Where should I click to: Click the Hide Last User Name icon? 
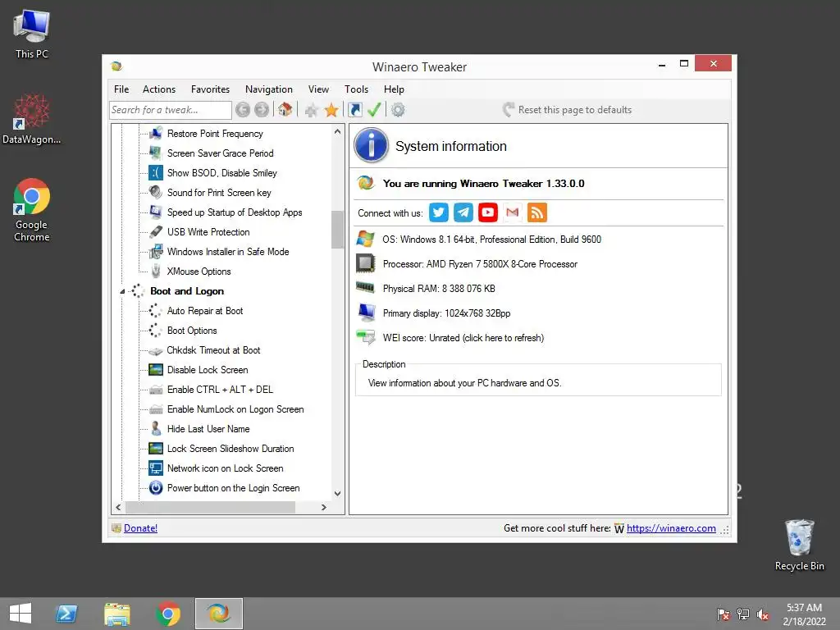(x=155, y=428)
